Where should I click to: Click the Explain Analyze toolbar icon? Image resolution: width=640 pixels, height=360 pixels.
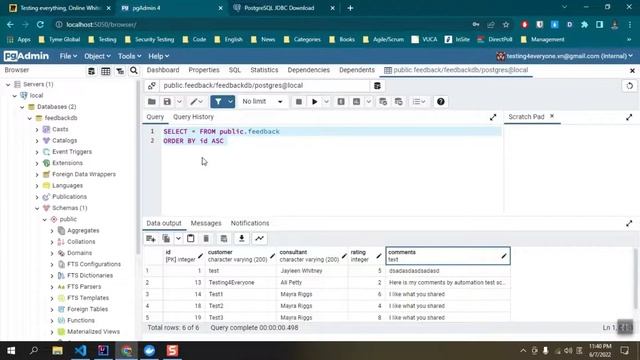pos(356,102)
